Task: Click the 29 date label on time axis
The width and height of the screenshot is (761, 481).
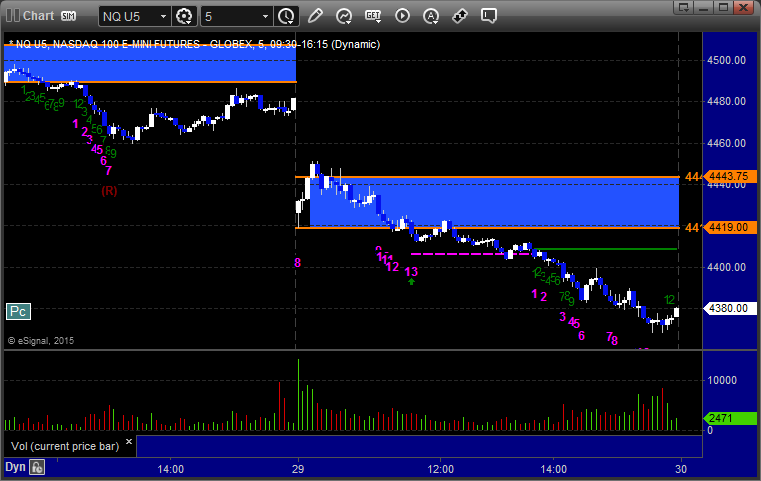Action: [x=298, y=469]
